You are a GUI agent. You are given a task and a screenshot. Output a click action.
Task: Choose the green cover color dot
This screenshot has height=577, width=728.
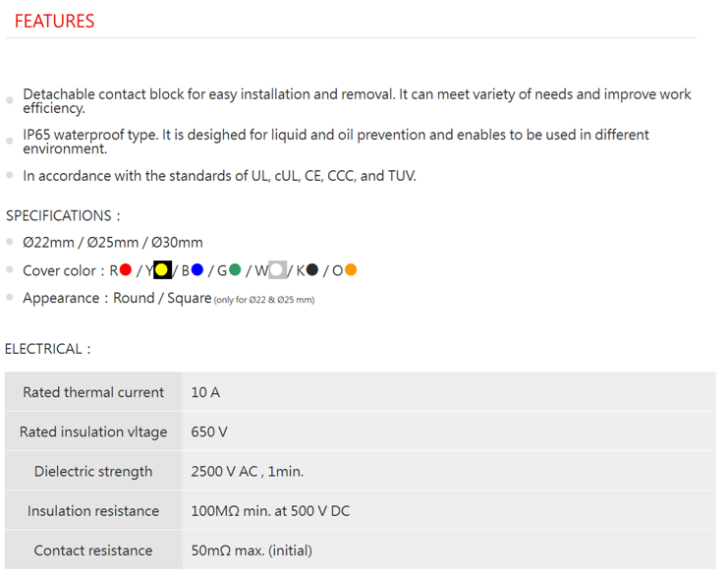point(236,270)
